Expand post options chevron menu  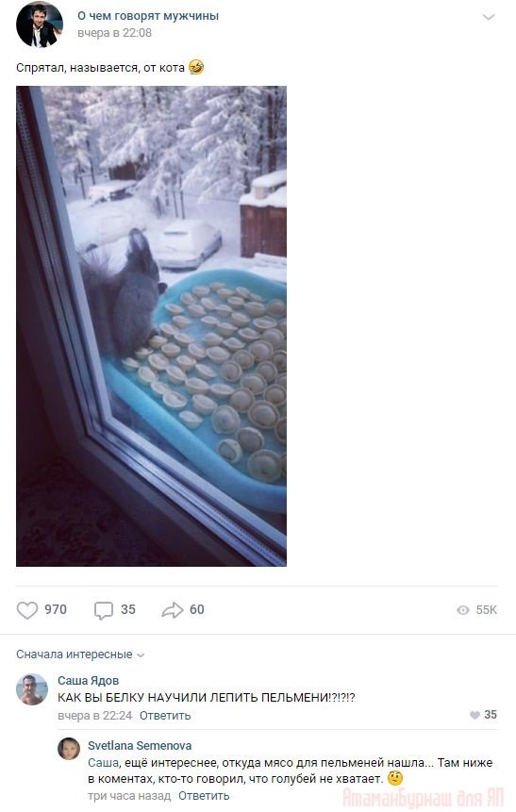pos(489,17)
